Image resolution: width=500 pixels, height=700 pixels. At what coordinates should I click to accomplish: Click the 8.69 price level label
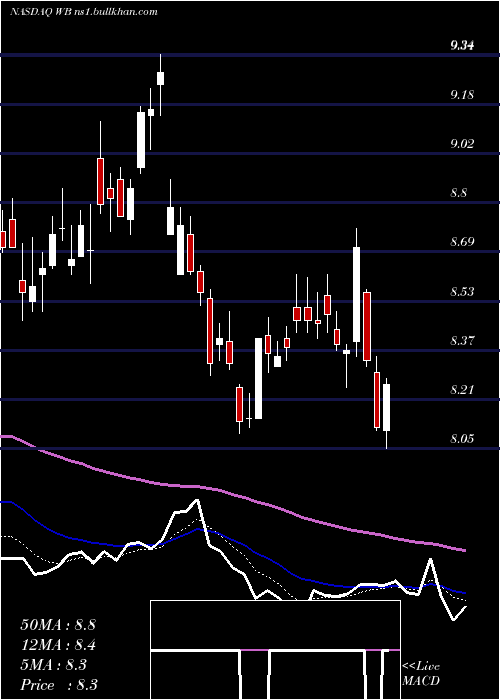click(462, 242)
